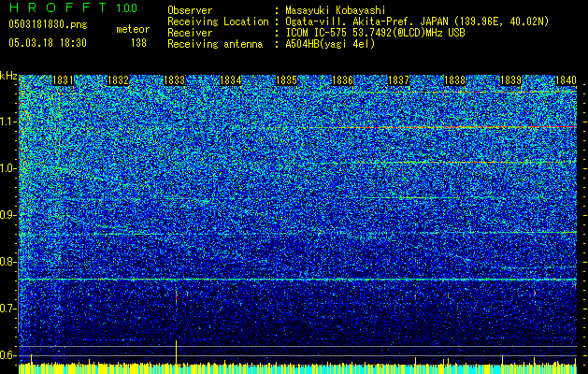Click the 1832 time marker

(x=118, y=80)
